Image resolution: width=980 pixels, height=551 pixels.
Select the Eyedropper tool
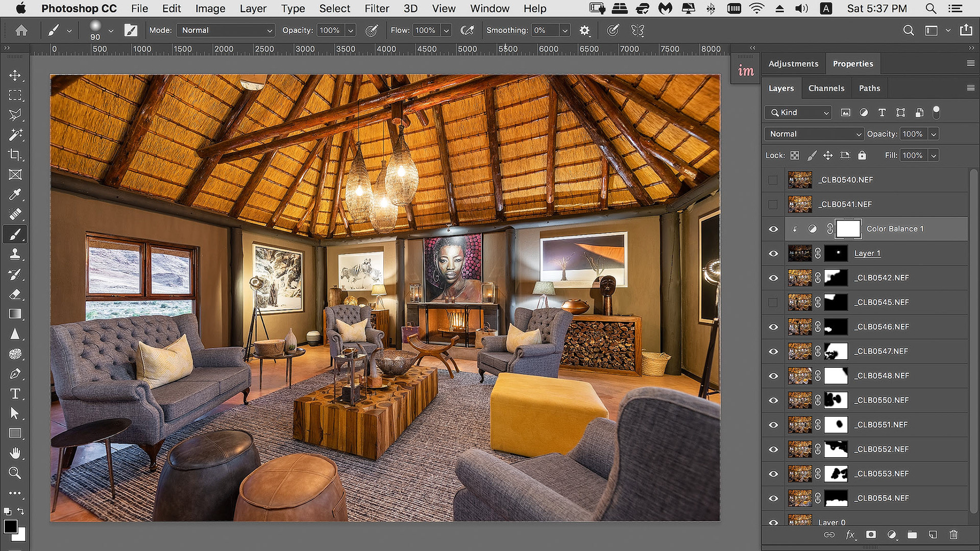15,194
